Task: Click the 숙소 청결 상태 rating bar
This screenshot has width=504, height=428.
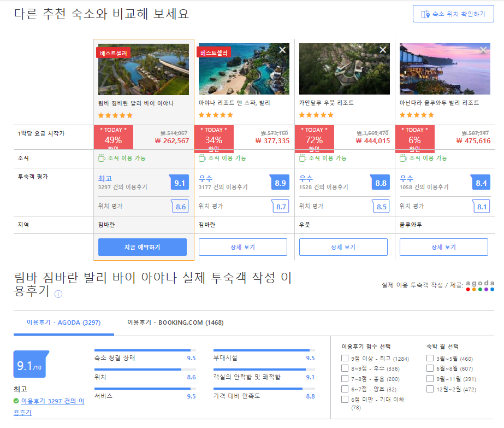Action: click(145, 350)
